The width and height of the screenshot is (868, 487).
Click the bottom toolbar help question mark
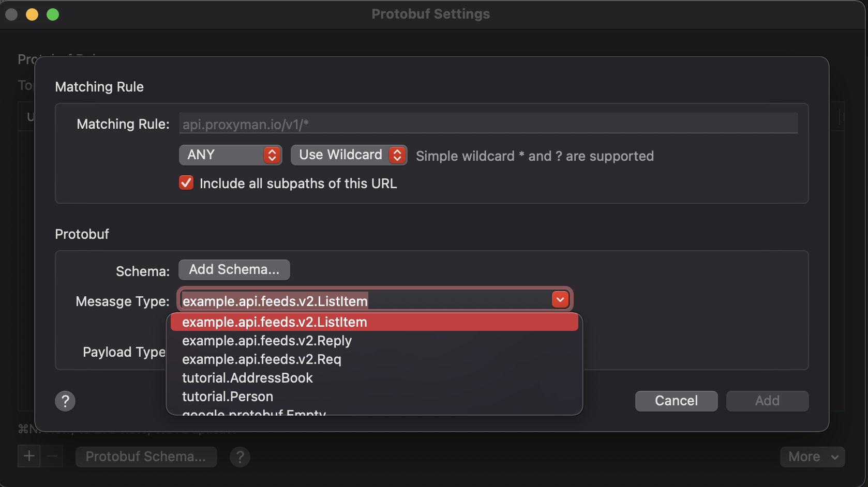click(240, 457)
